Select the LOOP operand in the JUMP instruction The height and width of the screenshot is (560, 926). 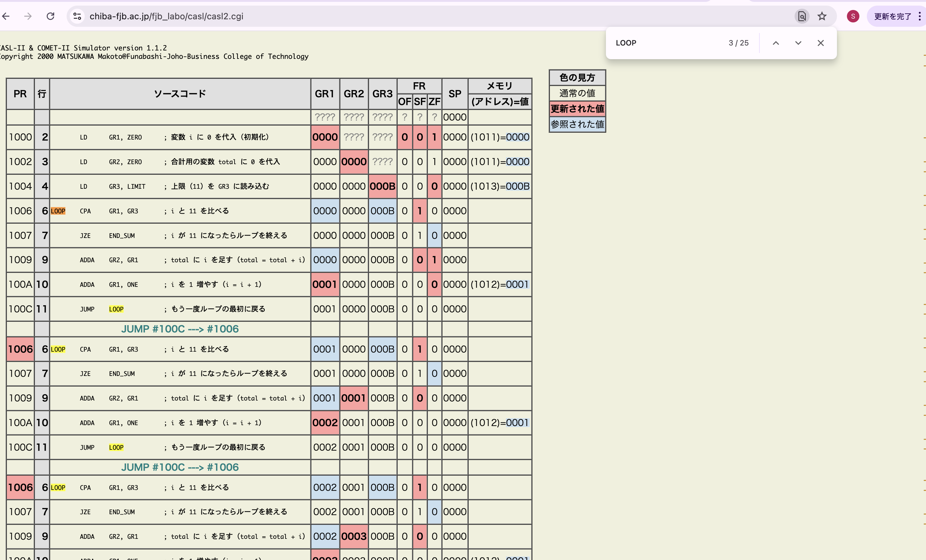click(x=116, y=309)
